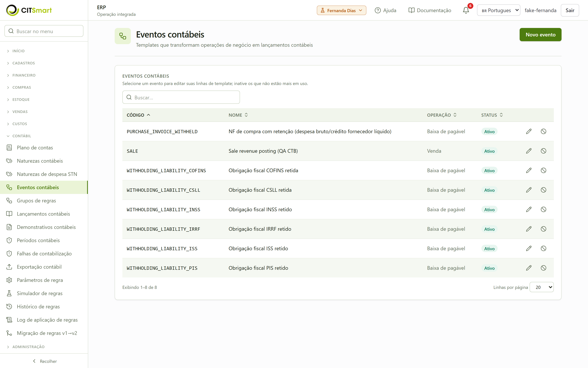Open the BR Portugues language selector
This screenshot has height=368, width=588.
point(498,10)
